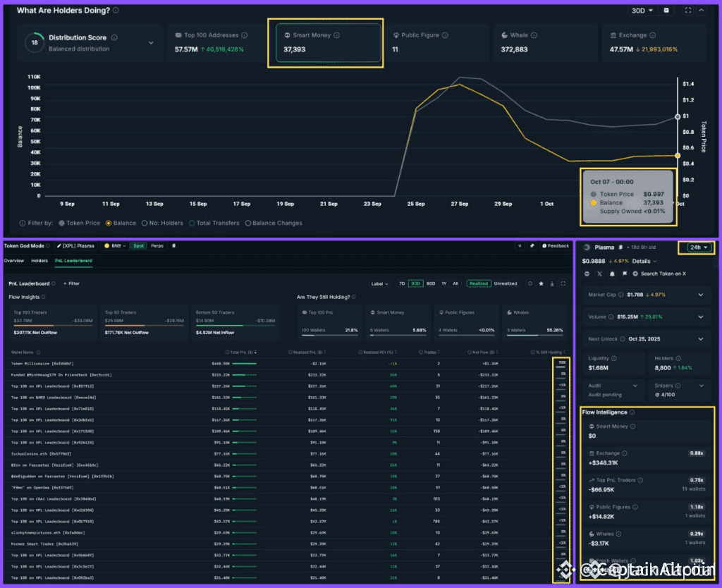Switch to the Holders tab
Image resolution: width=722 pixels, height=588 pixels.
pyautogui.click(x=39, y=261)
